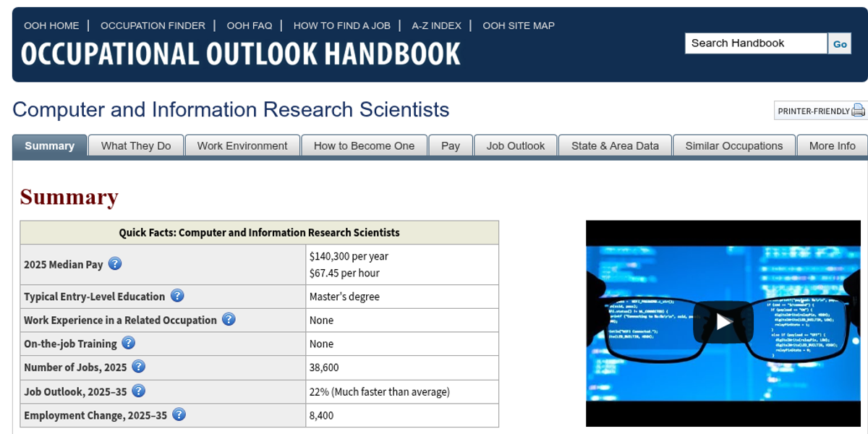Open the OCCUPATION FINDER link
The height and width of the screenshot is (434, 868).
[153, 25]
